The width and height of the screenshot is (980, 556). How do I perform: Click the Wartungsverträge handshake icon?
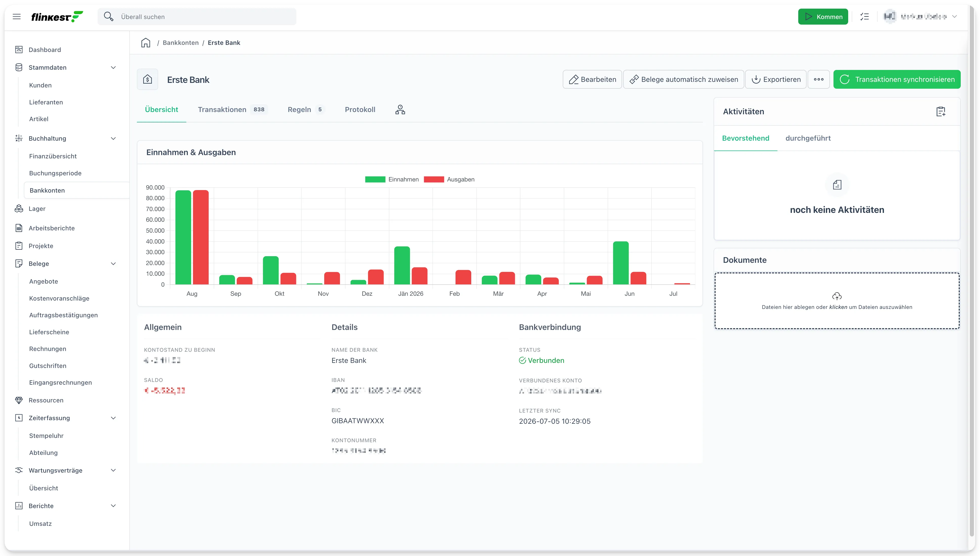(19, 470)
